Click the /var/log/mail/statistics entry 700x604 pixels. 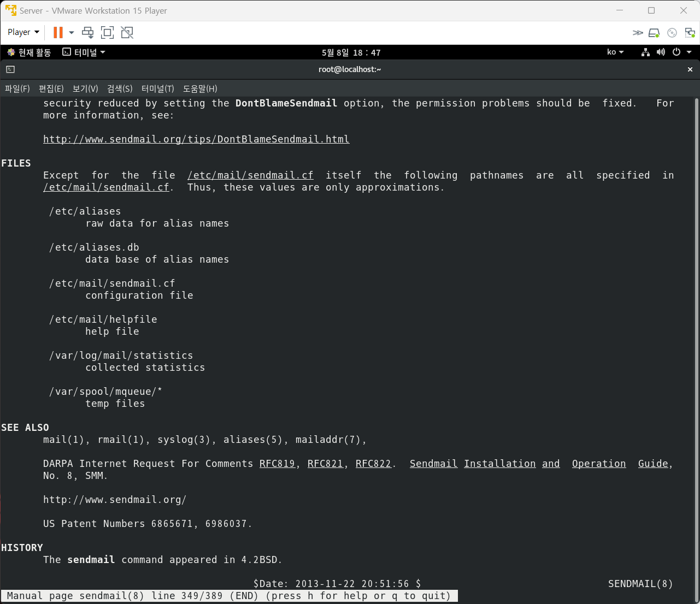click(121, 356)
